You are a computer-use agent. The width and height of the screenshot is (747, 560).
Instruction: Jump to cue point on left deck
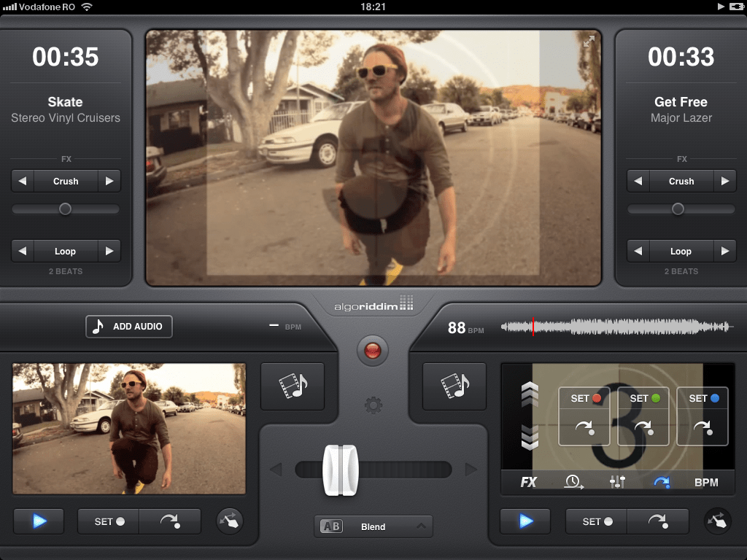pos(170,521)
